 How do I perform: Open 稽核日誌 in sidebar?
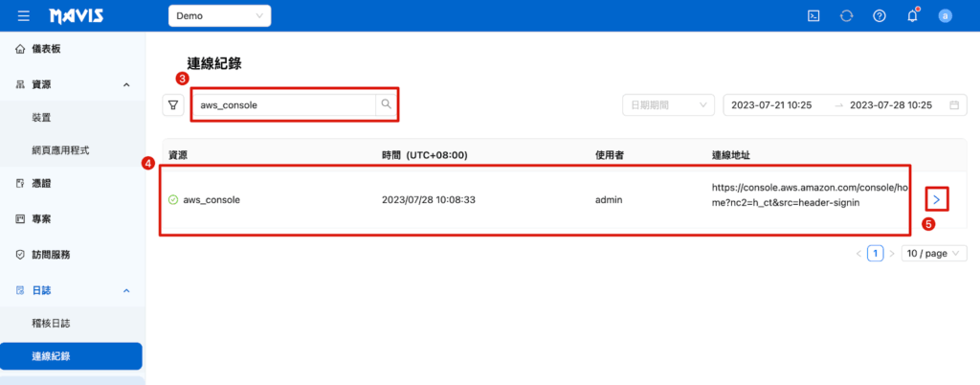pyautogui.click(x=51, y=323)
